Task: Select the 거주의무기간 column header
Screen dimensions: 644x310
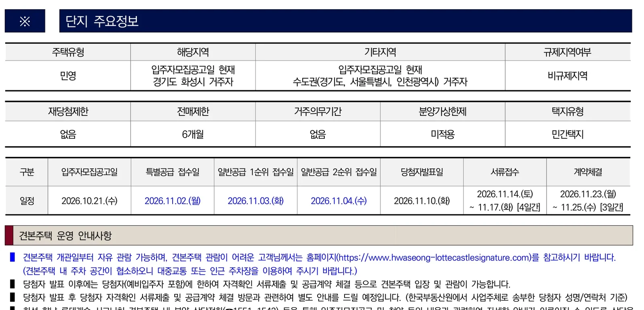Action: coord(318,111)
